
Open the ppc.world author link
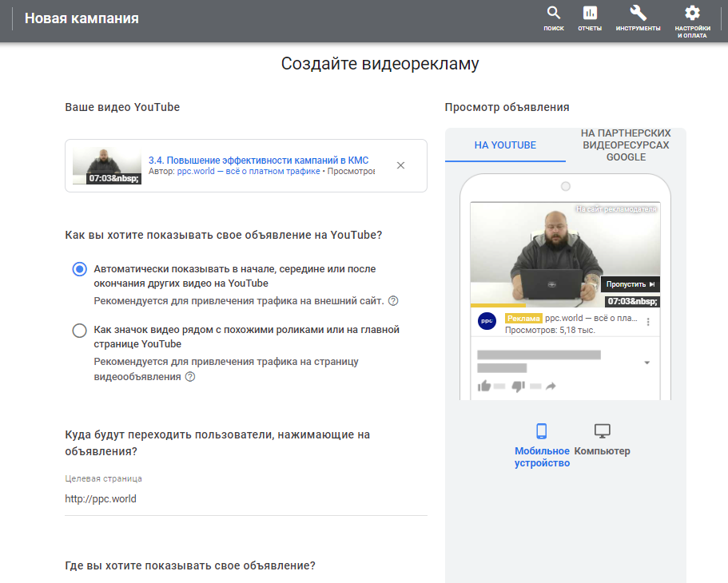(197, 170)
